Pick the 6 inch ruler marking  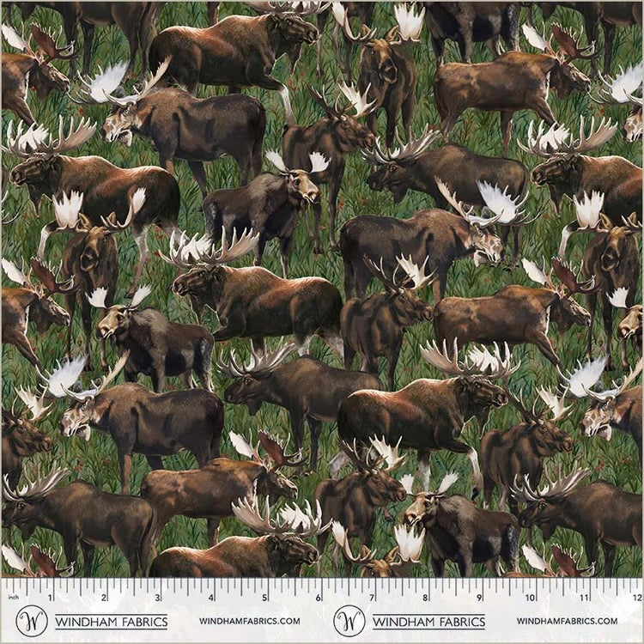[319, 597]
